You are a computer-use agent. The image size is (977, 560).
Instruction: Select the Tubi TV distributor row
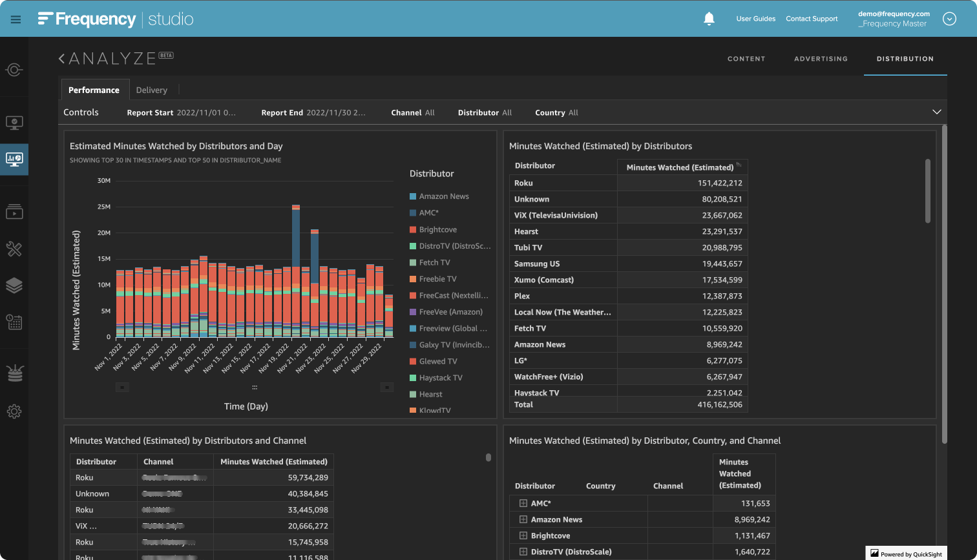pos(628,247)
